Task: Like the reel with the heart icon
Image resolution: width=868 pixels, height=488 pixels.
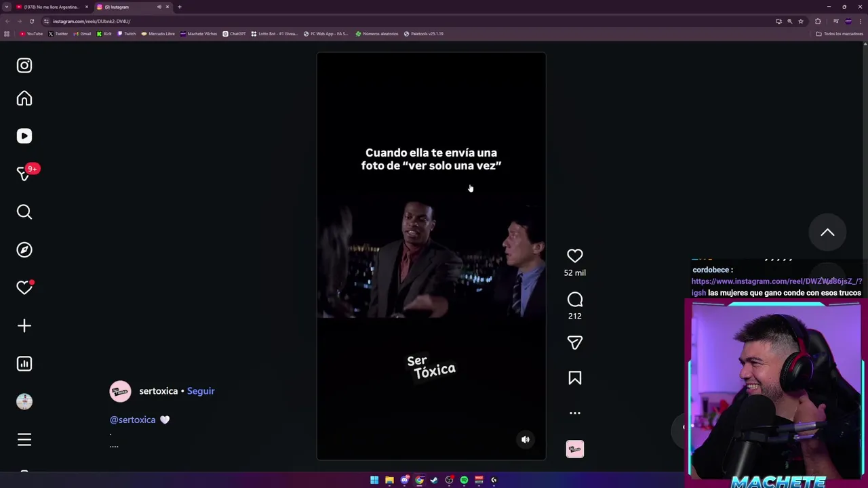Action: coord(575,256)
